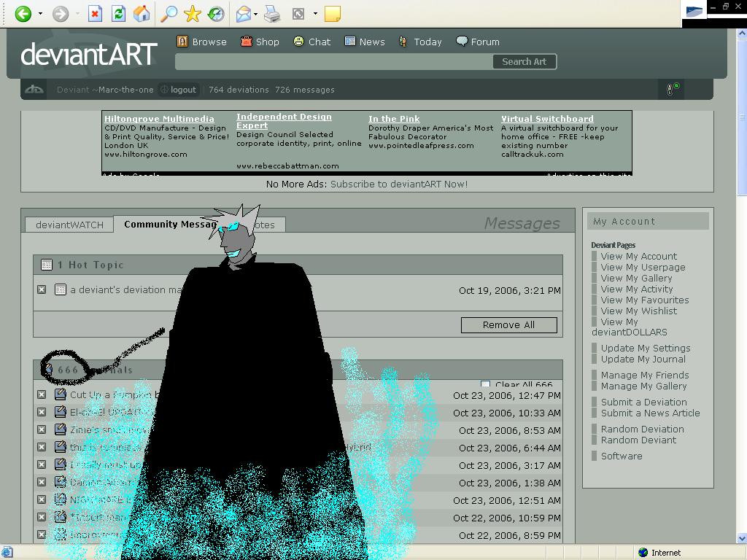Screen dimensions: 747x560
Task: Tick the X box for Oct 23, 1:38 AM journal
Action: point(42,482)
